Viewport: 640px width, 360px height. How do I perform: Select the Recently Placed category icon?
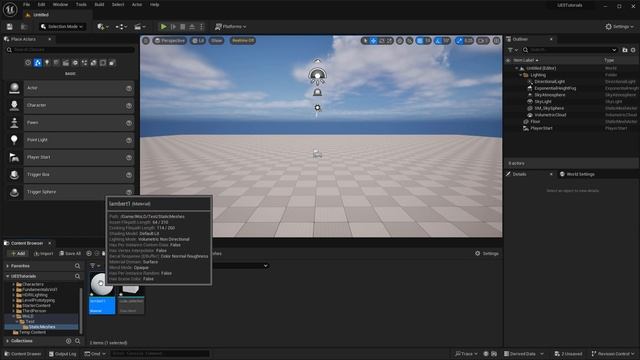[28, 63]
